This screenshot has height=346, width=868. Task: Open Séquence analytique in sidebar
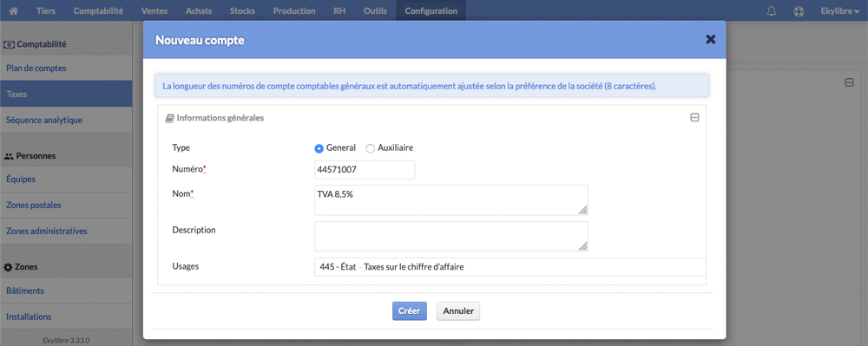point(66,120)
